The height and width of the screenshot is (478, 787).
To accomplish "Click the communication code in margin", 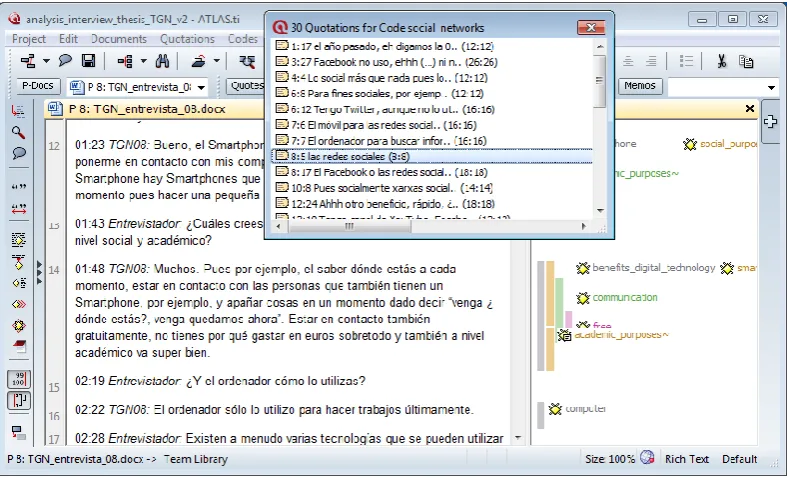I will (625, 297).
